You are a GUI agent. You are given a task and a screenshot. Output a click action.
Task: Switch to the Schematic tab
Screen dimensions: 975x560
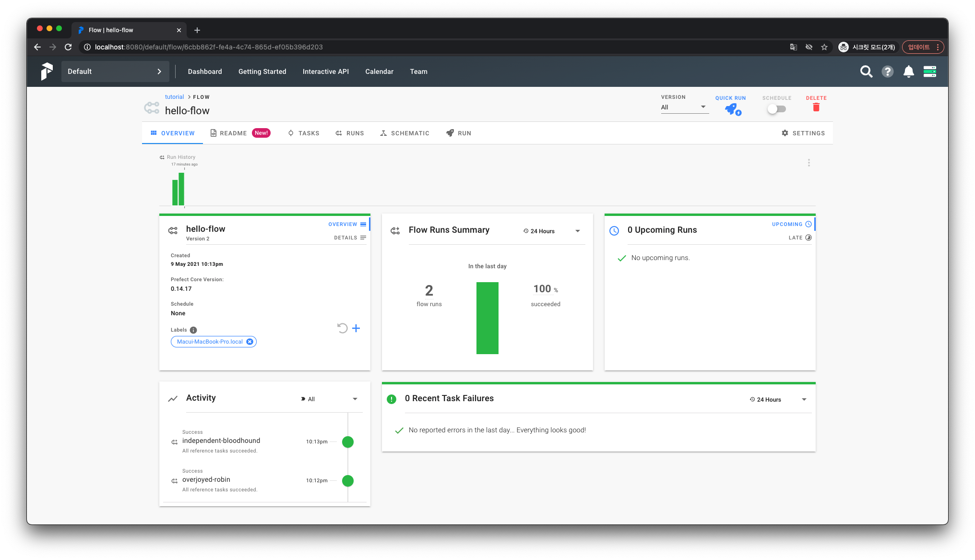click(x=404, y=133)
